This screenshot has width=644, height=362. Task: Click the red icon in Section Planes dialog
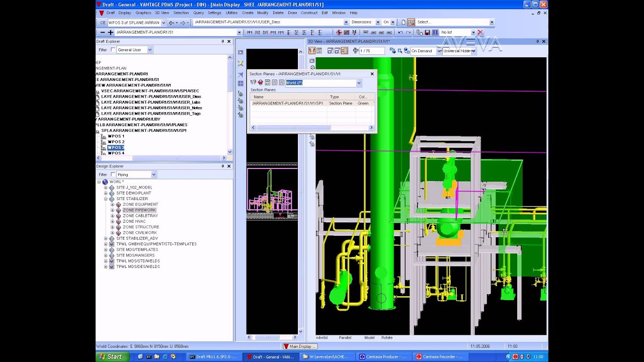261,82
